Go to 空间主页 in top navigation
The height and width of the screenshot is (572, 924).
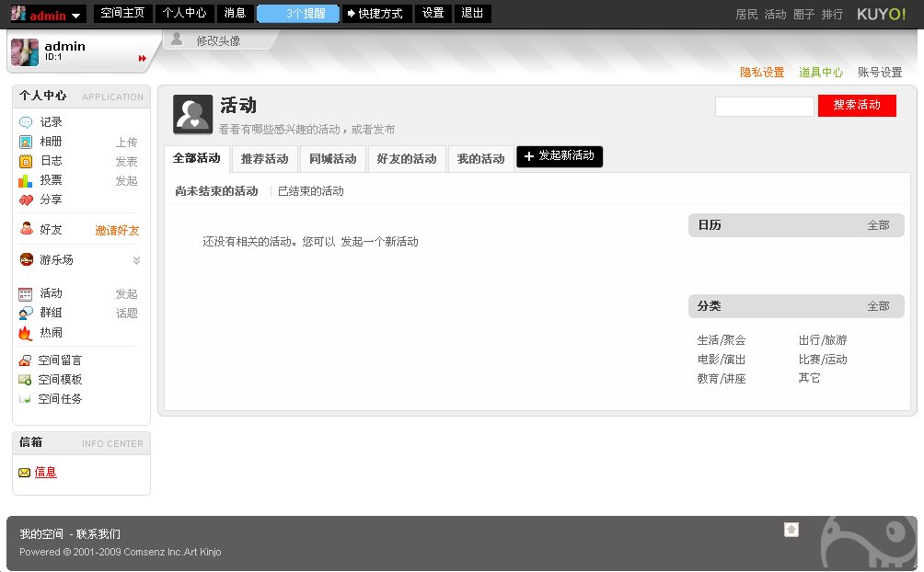(x=122, y=13)
